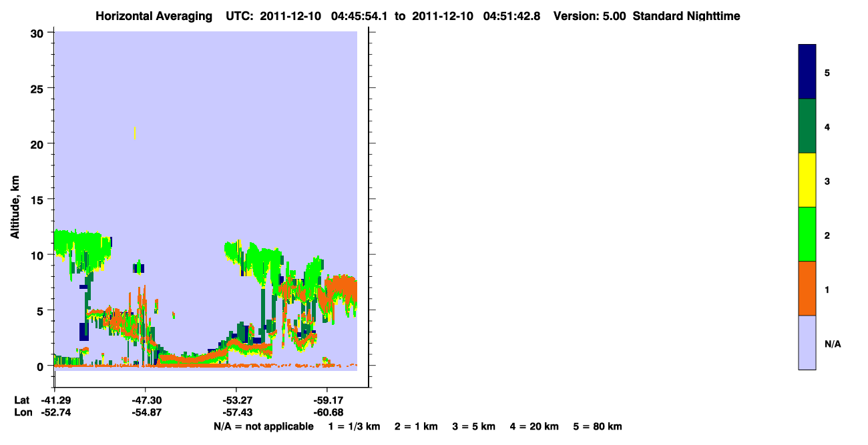Click the dark green level 4 colorbar segment
The width and height of the screenshot is (868, 445).
(x=807, y=126)
